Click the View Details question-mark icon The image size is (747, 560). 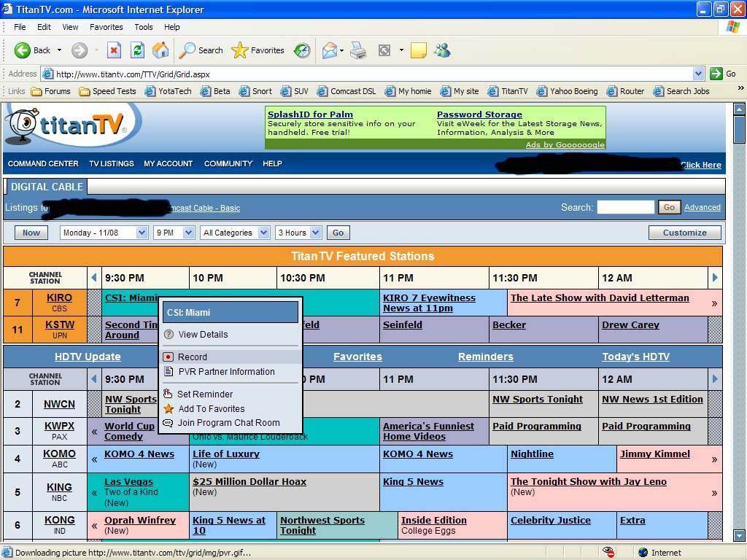pyautogui.click(x=169, y=334)
